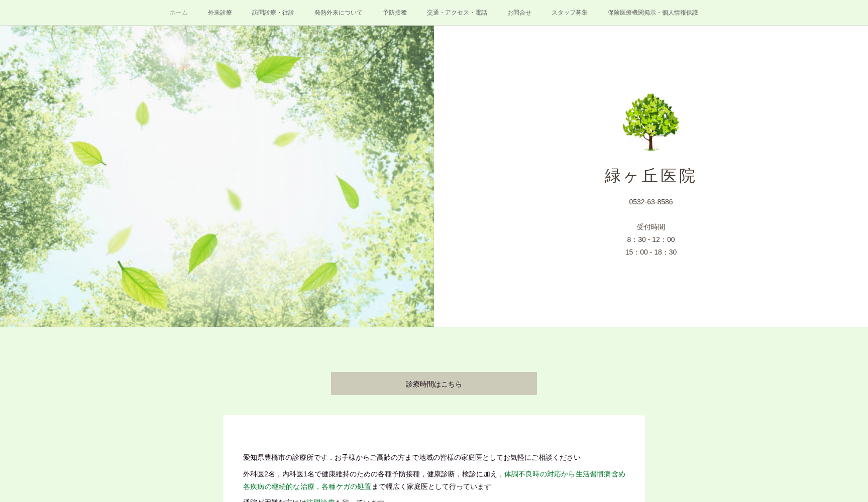This screenshot has height=502, width=868.
Task: Click the 診療時間はこちら button
Action: 433,384
